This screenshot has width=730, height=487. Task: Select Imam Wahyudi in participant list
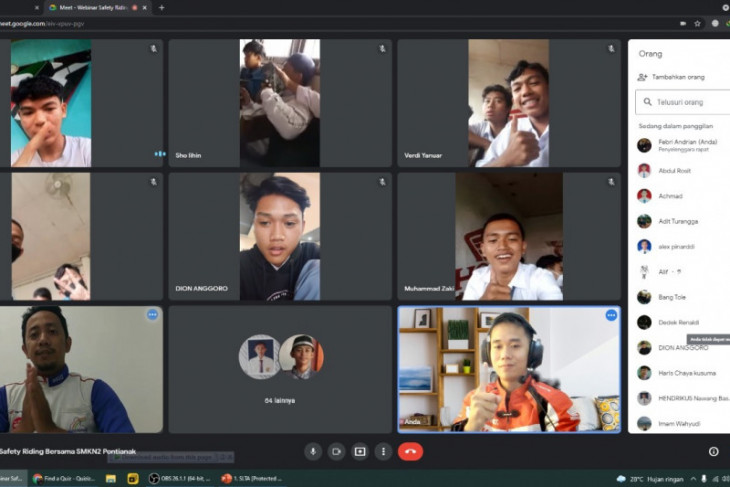coord(679,423)
